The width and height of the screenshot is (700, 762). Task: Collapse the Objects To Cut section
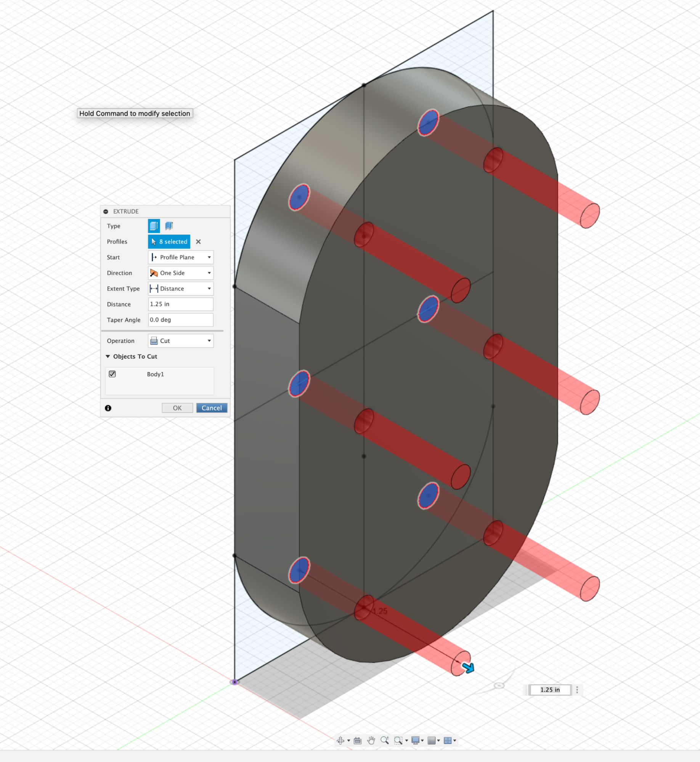108,356
